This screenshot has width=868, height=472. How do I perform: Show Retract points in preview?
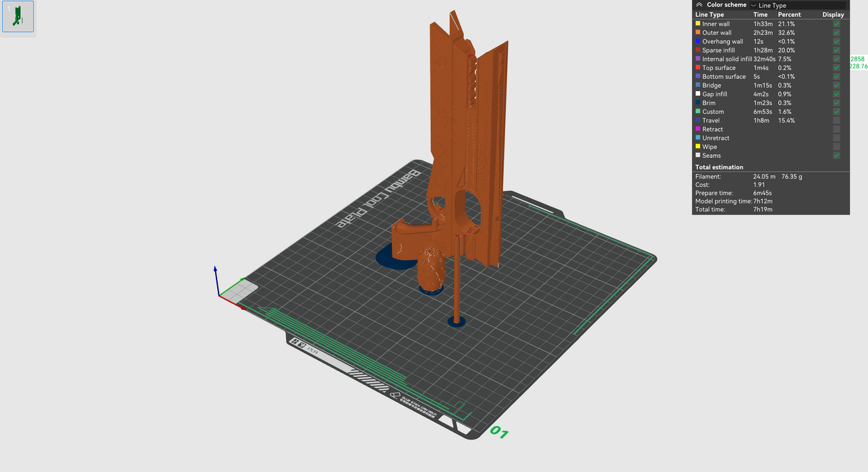tap(836, 129)
